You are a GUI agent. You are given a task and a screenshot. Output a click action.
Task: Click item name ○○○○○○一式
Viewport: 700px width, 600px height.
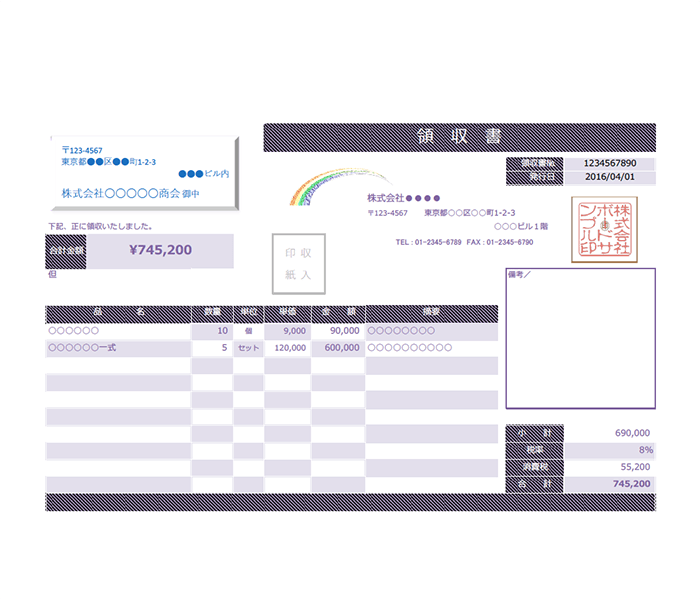[82, 348]
